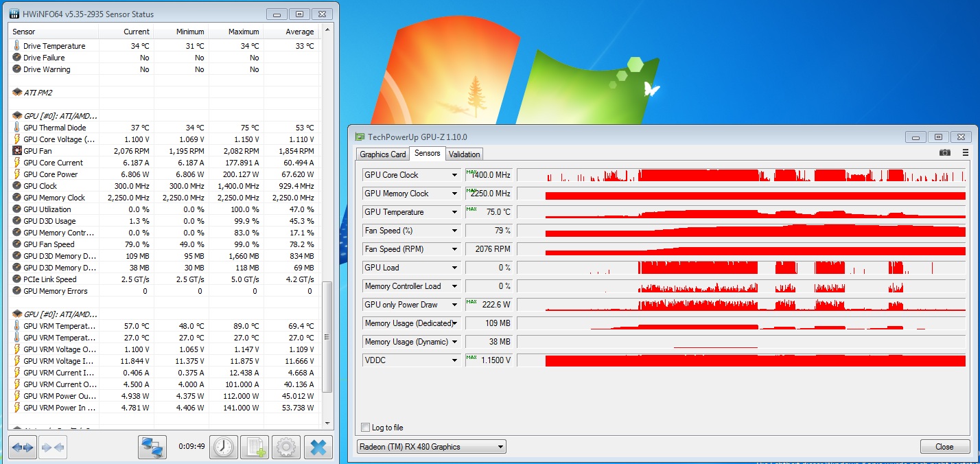Viewport: 980px width, 464px height.
Task: Click the GPU only Power Draw graph
Action: coord(742,305)
